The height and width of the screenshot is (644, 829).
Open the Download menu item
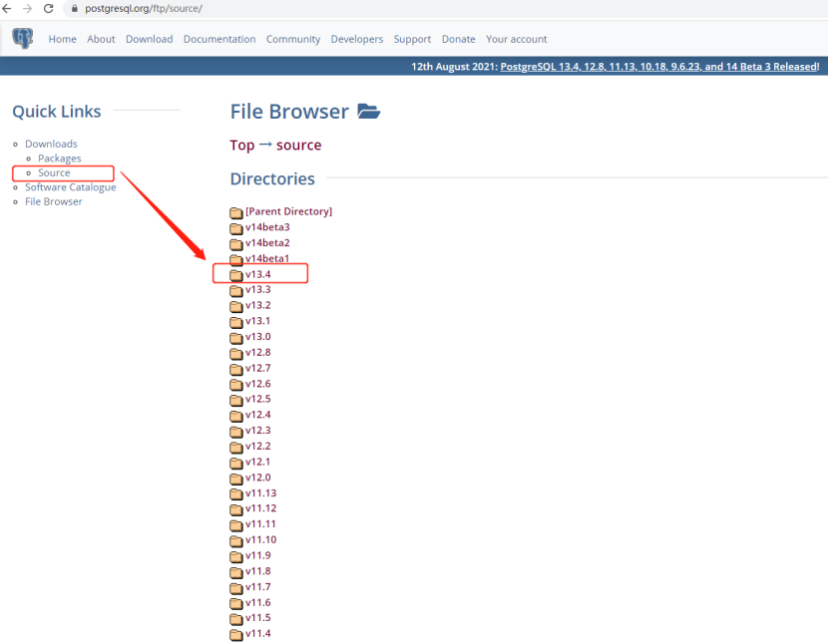(149, 39)
